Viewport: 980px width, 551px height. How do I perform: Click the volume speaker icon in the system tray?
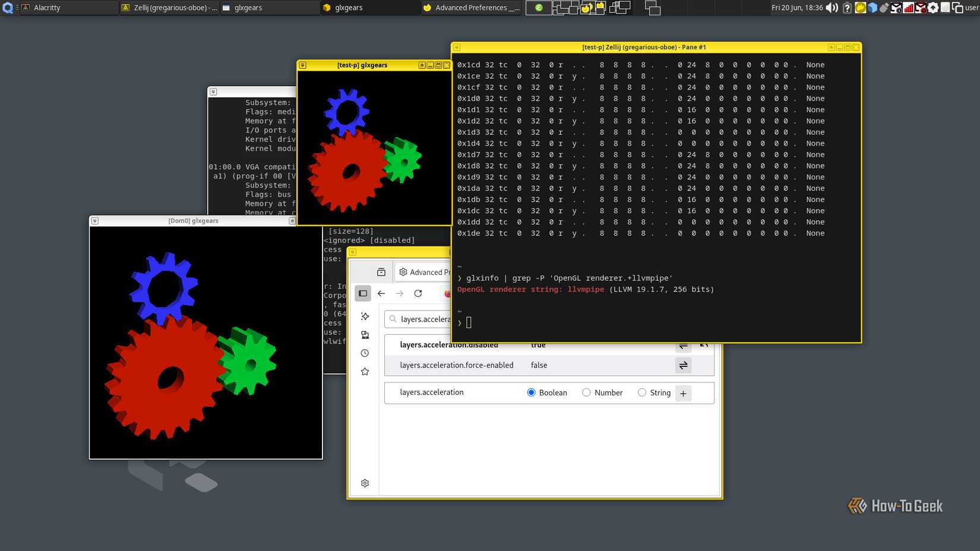tap(832, 8)
